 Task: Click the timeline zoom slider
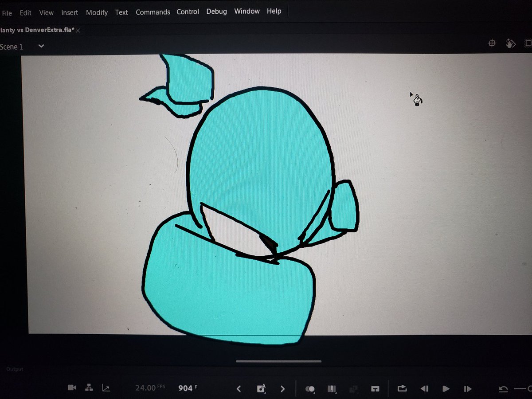point(523,389)
